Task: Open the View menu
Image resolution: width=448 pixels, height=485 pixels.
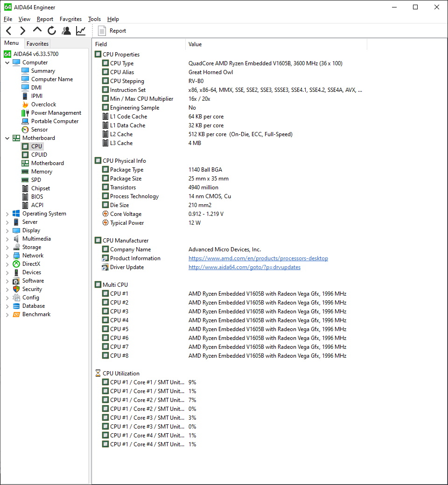Action: click(x=24, y=19)
